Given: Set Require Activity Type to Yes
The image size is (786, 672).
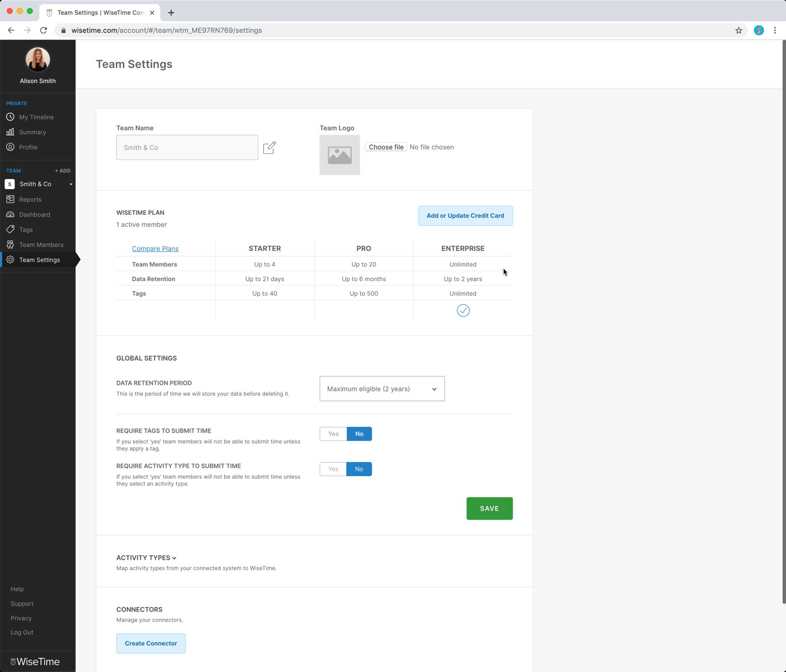Looking at the screenshot, I should 333,469.
